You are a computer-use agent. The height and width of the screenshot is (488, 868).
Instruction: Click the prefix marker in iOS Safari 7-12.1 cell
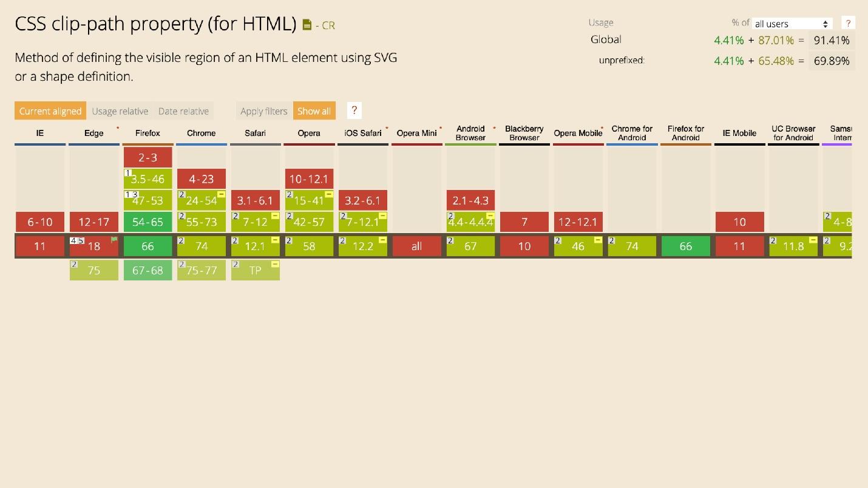point(382,216)
